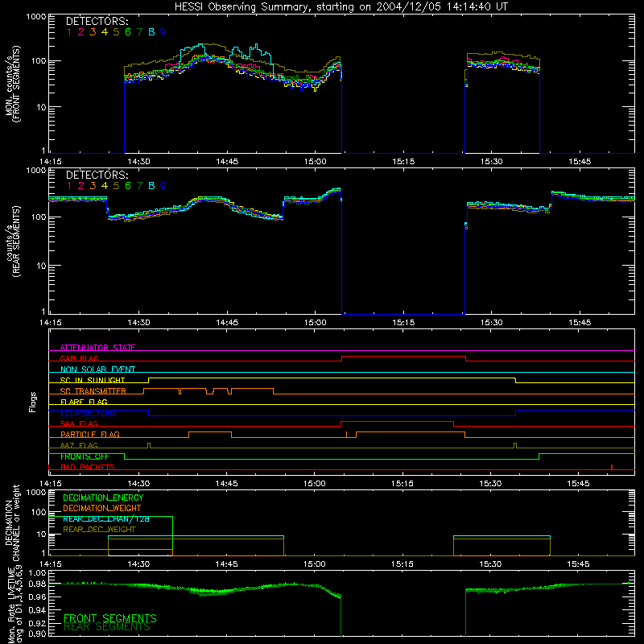
Task: Pick detector 9 legend number in rear segments plot
Action: click(163, 186)
